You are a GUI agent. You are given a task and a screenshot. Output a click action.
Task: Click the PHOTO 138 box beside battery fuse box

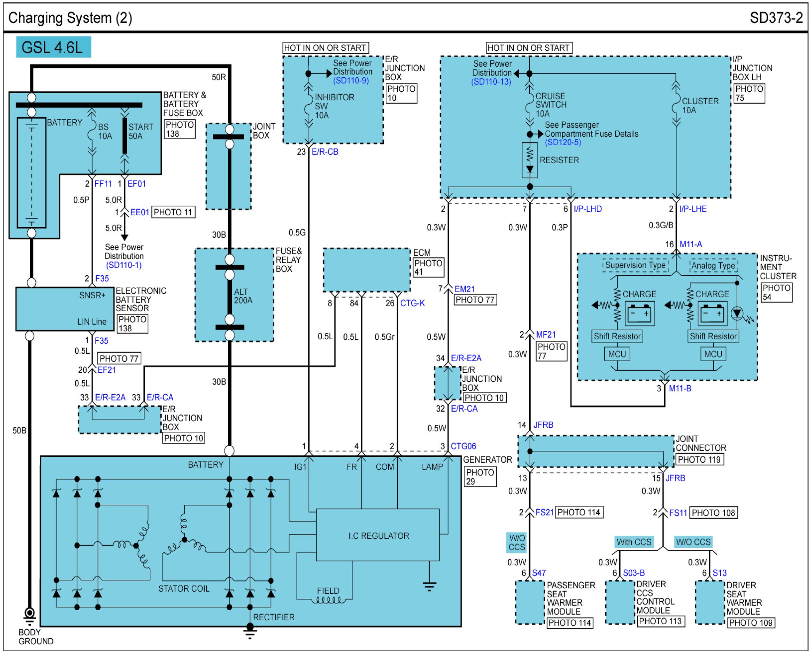point(180,129)
